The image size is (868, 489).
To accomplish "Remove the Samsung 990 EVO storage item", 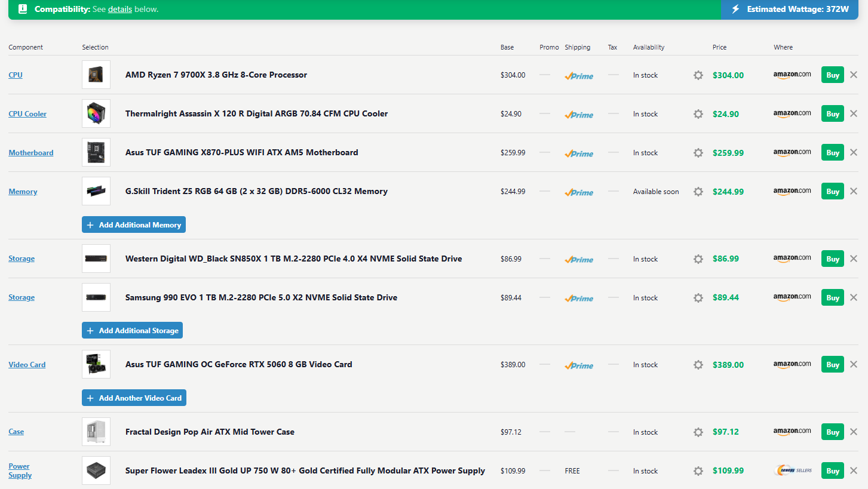I will [x=854, y=297].
